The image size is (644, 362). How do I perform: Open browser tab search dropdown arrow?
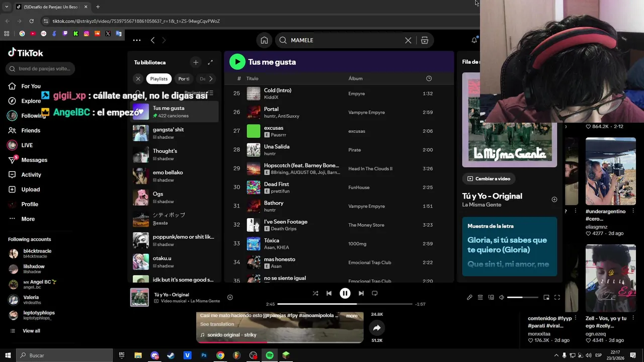7,7
